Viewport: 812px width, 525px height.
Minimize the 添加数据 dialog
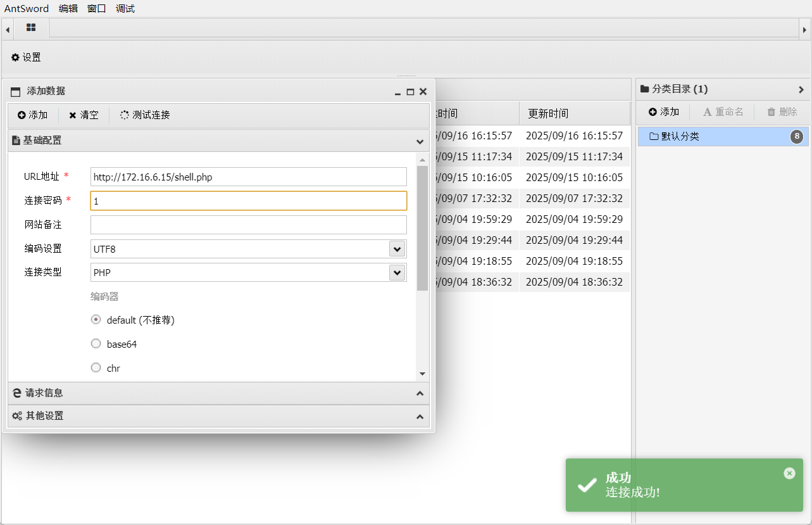(397, 92)
